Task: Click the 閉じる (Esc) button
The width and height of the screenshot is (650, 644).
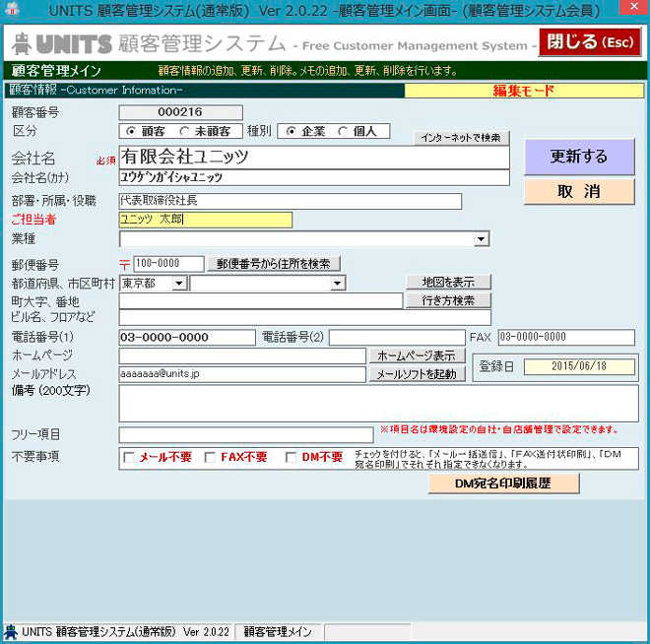Action: [590, 42]
